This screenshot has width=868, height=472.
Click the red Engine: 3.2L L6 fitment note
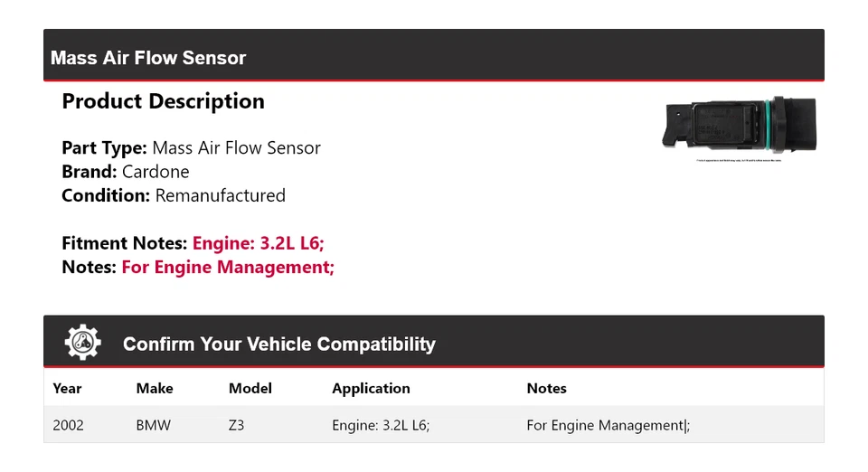coord(258,243)
